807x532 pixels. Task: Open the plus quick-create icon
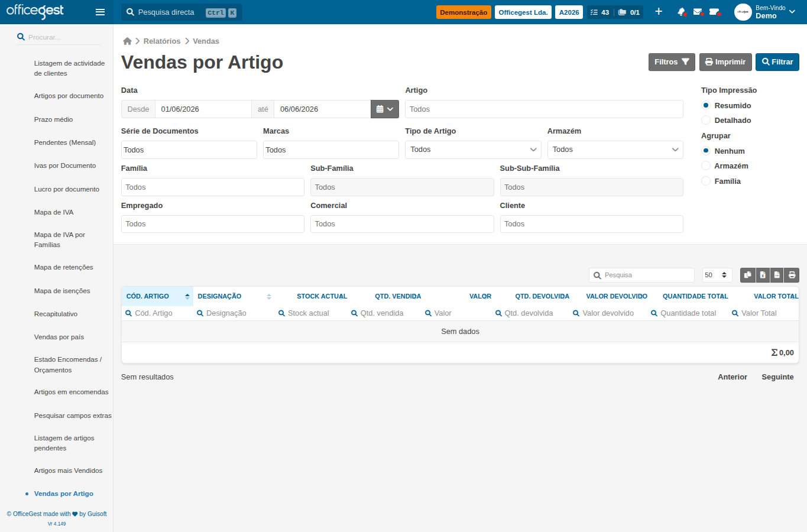(659, 12)
